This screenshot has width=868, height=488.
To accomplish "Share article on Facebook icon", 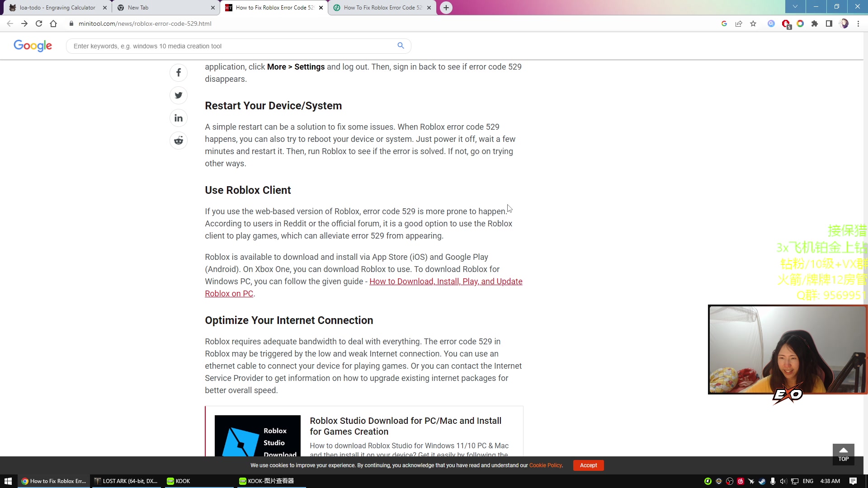I will (x=179, y=73).
